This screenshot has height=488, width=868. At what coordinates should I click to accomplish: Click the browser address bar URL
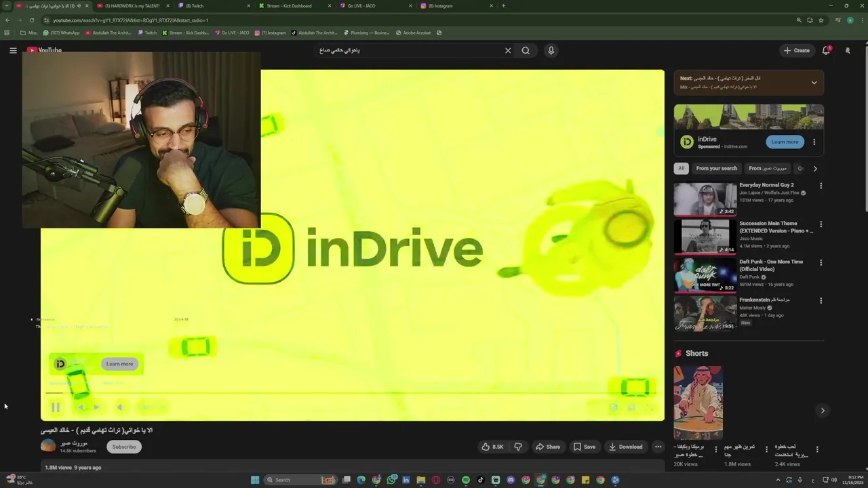point(131,20)
